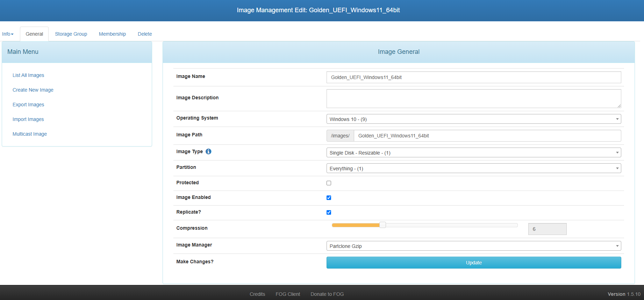The width and height of the screenshot is (644, 300).
Task: Click the Compression label
Action: tap(192, 228)
